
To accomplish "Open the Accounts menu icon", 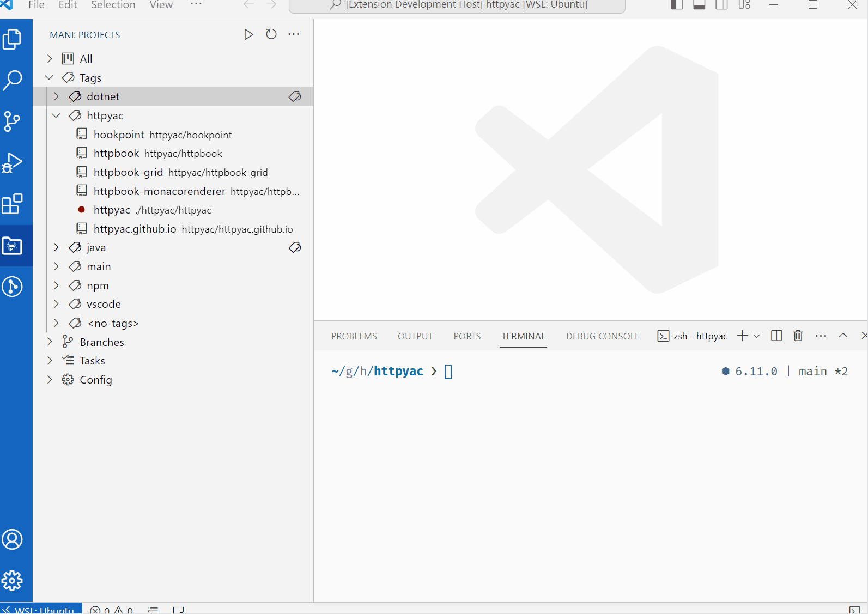I will (x=13, y=539).
